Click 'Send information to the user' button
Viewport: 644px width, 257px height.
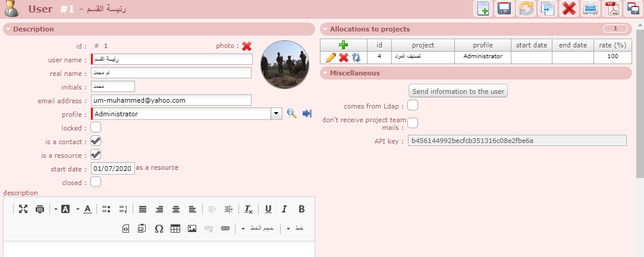pos(458,91)
